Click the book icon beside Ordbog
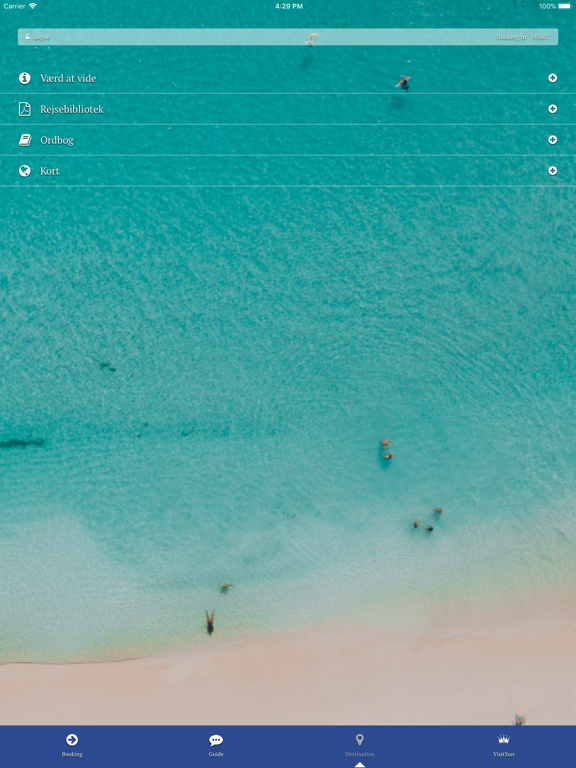Viewport: 576px width, 768px height. pyautogui.click(x=24, y=140)
